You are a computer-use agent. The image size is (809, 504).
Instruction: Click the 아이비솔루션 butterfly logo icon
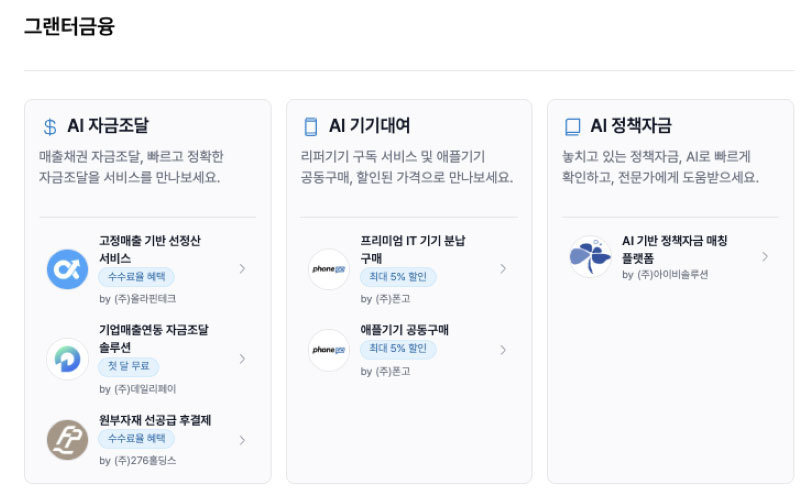point(590,257)
